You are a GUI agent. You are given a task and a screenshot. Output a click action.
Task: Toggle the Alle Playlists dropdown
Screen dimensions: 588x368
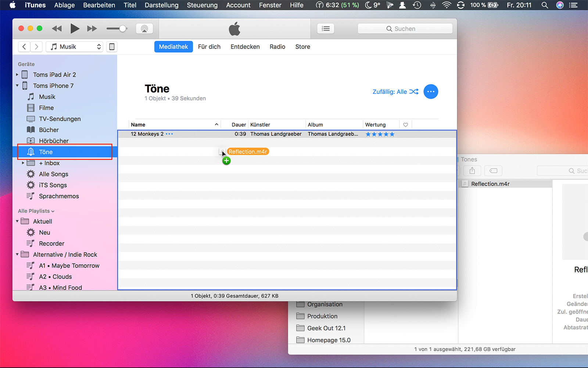coord(36,211)
